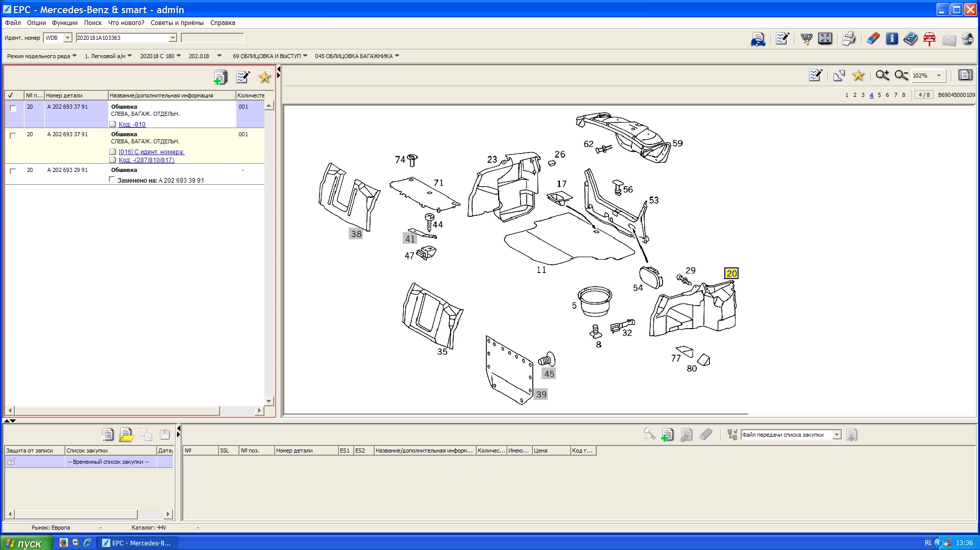Click the blue car datacard icon

click(x=757, y=39)
